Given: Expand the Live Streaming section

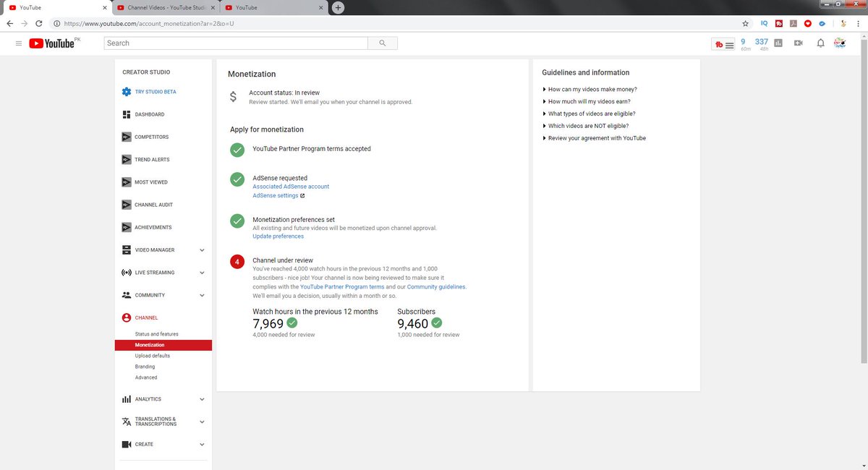Looking at the screenshot, I should [202, 273].
